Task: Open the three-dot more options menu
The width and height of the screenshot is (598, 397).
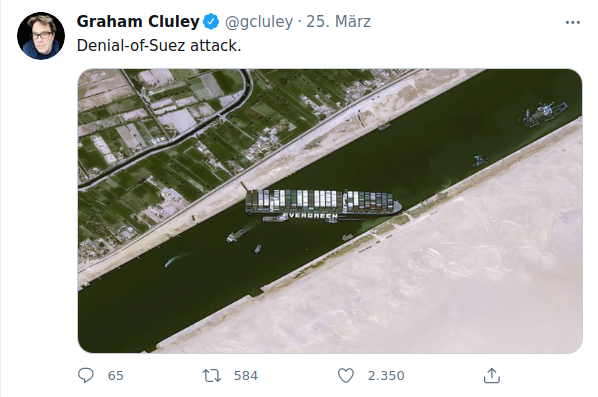Action: pos(572,23)
